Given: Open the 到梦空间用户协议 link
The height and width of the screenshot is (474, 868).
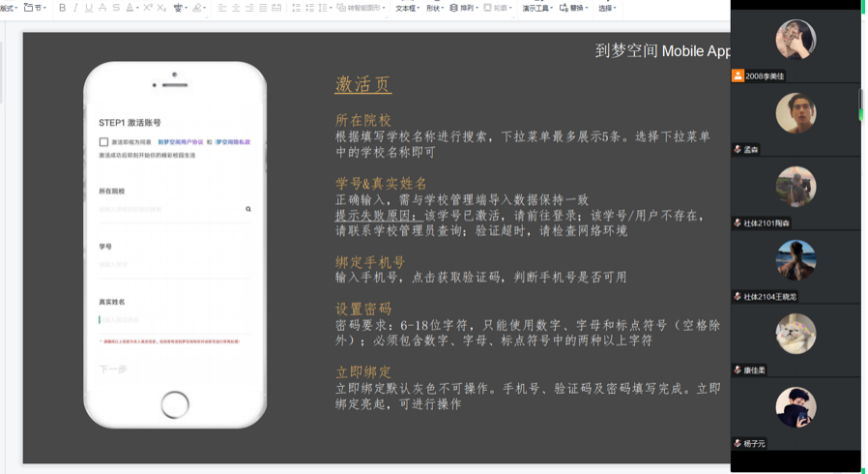Looking at the screenshot, I should 180,142.
